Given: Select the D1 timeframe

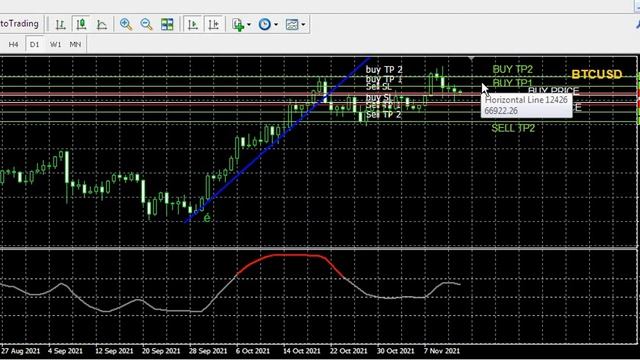Looking at the screenshot, I should (x=35, y=44).
